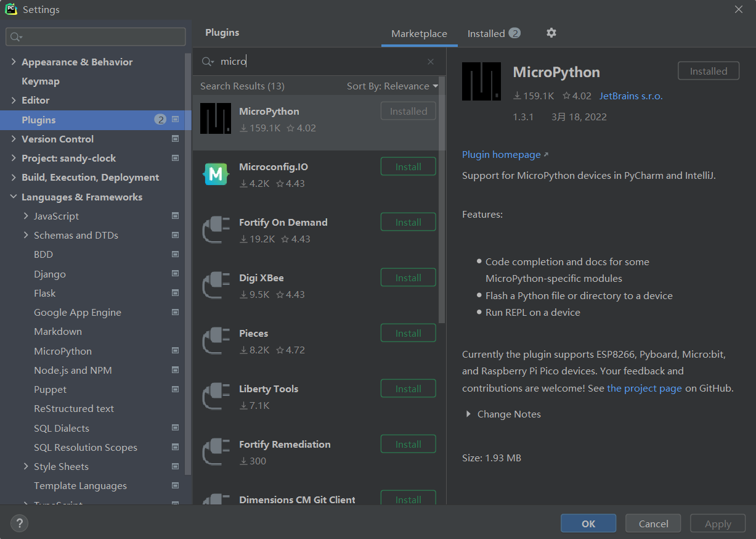
Task: Open the plugins gear settings menu
Action: click(551, 33)
